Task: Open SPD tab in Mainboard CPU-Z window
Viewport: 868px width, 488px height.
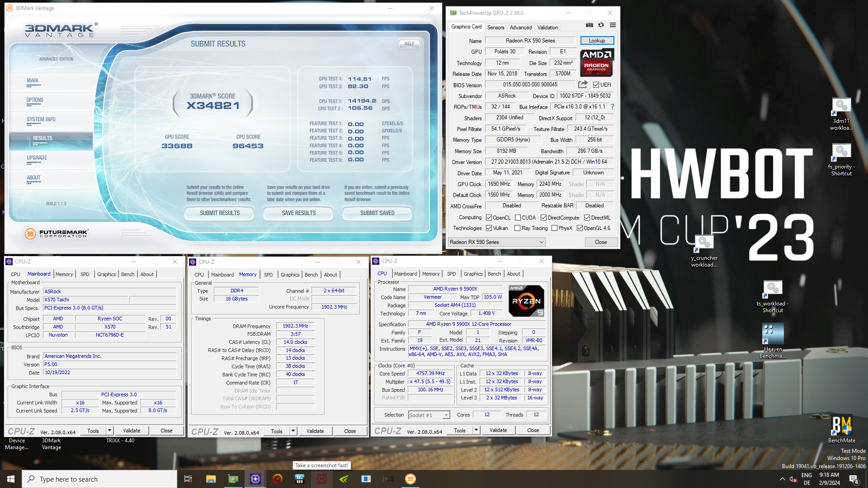Action: click(x=85, y=274)
